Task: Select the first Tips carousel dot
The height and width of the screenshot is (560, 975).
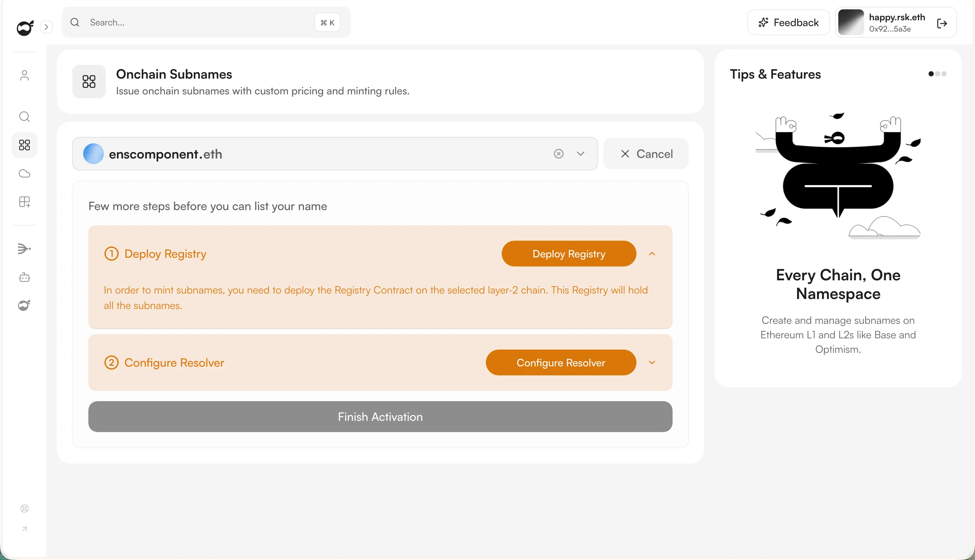Action: pyautogui.click(x=931, y=74)
